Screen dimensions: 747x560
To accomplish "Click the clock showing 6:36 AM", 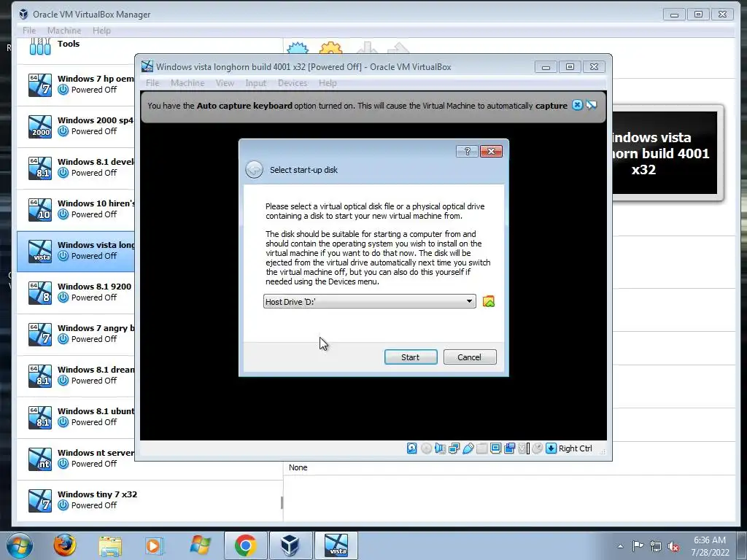I will click(710, 540).
